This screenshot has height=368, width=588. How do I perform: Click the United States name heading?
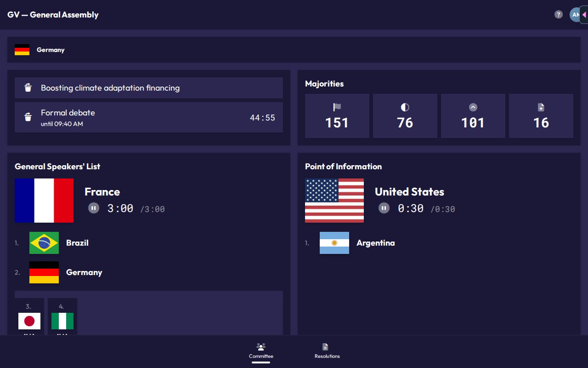(410, 192)
